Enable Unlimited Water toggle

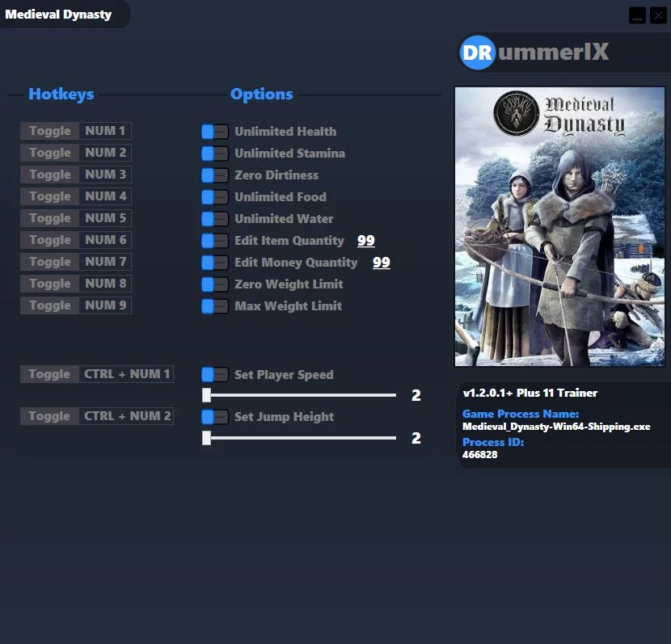(215, 218)
